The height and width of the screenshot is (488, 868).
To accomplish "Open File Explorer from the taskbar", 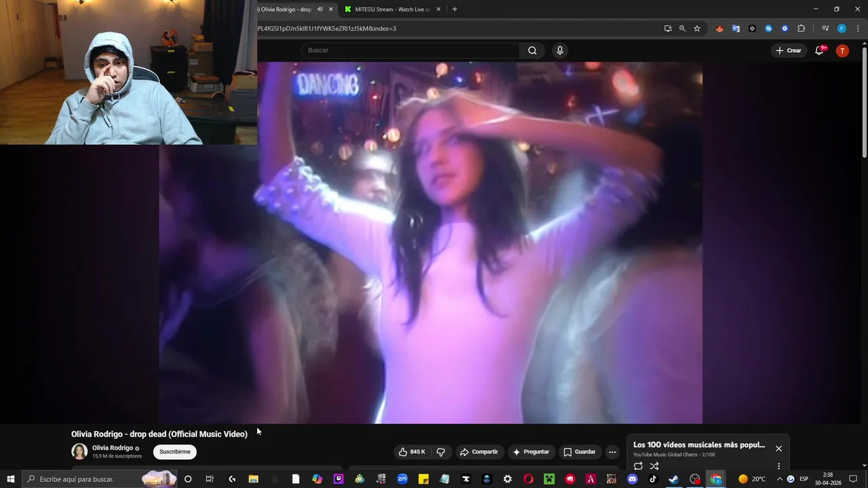I will coord(253,479).
